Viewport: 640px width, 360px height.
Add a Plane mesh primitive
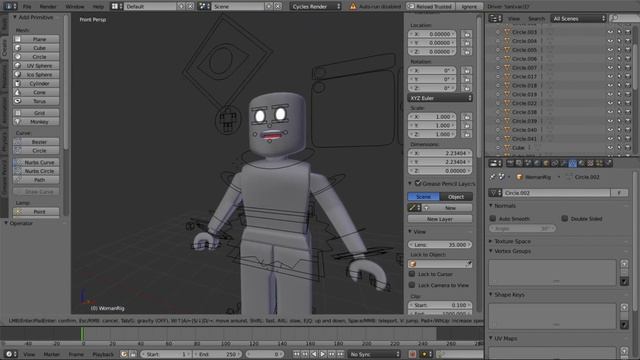coord(36,39)
